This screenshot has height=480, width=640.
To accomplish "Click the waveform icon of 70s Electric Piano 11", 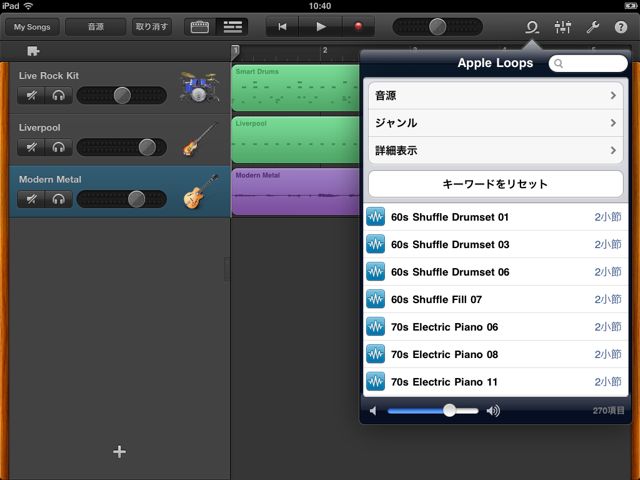I will click(x=375, y=382).
